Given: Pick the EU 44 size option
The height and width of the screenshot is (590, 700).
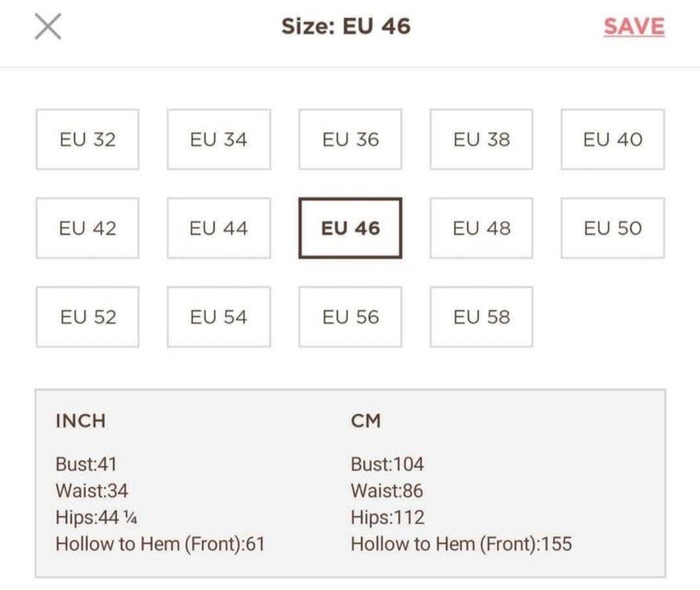Looking at the screenshot, I should point(219,229).
